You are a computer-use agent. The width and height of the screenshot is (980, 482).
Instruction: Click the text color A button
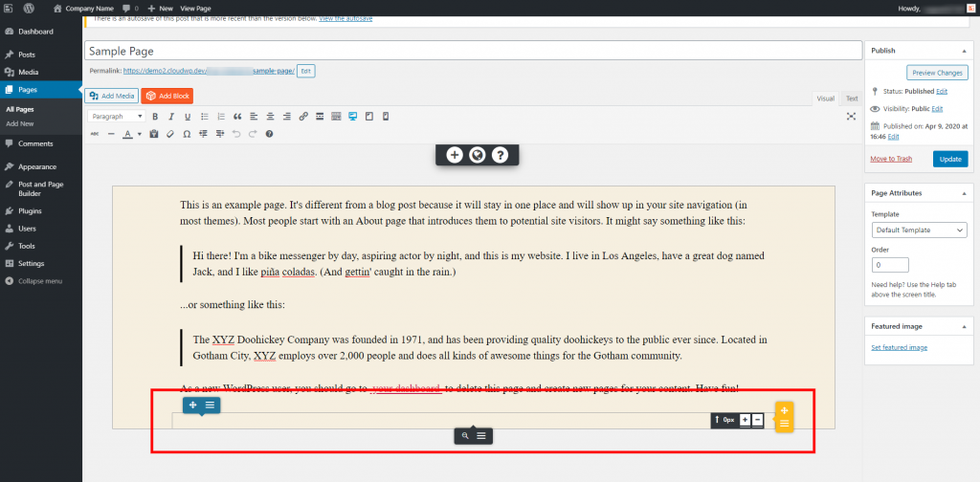pyautogui.click(x=127, y=134)
